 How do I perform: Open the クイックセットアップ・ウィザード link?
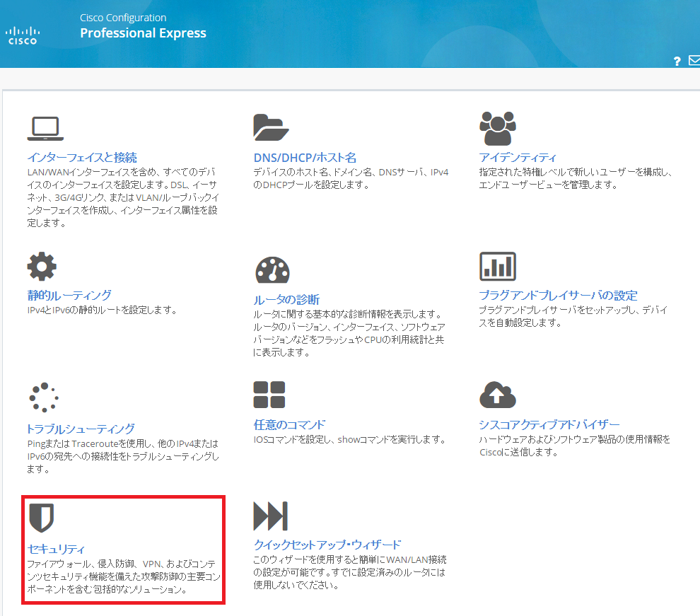coord(327,545)
